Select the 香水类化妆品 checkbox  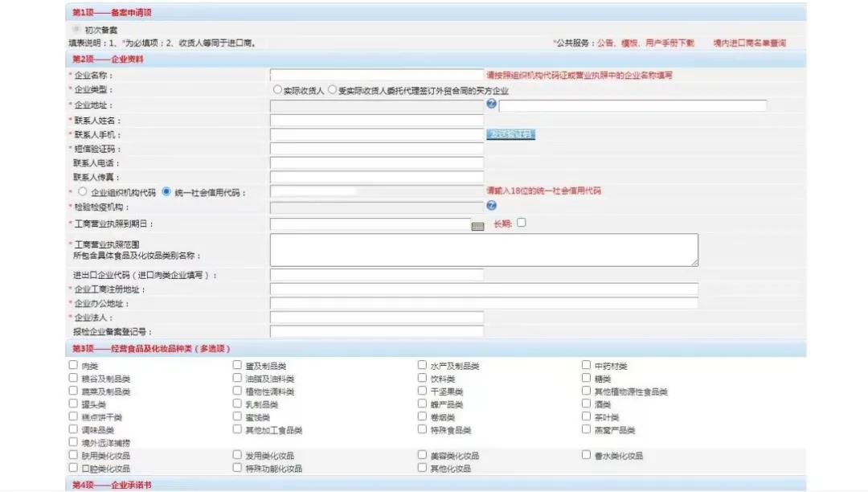pos(586,454)
